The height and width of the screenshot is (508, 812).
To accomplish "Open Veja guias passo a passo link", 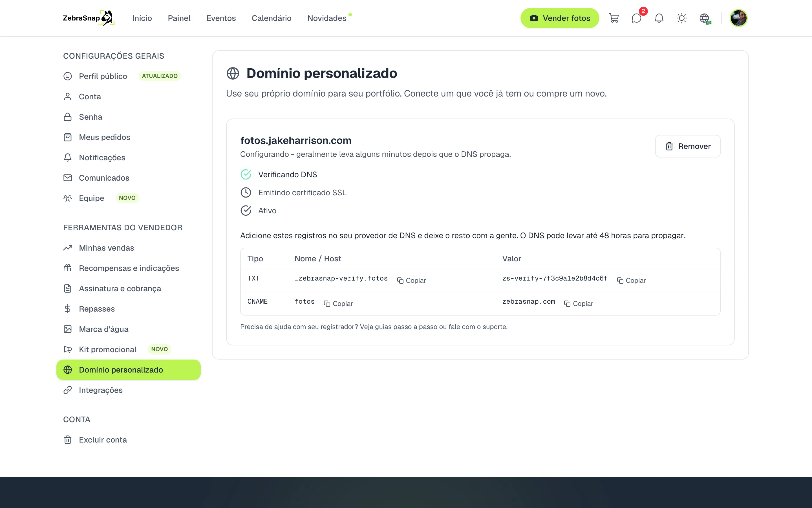I will tap(398, 327).
